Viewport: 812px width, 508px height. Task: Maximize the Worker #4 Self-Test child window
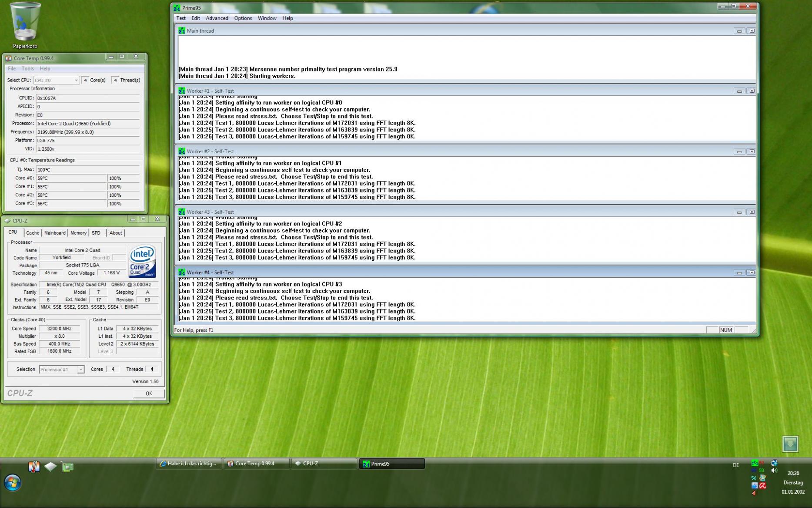click(752, 273)
